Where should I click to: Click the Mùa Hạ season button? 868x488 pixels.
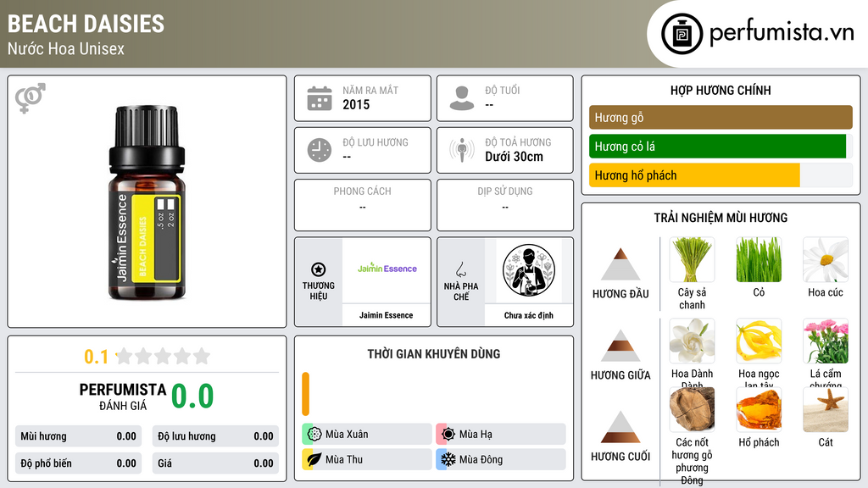[501, 434]
